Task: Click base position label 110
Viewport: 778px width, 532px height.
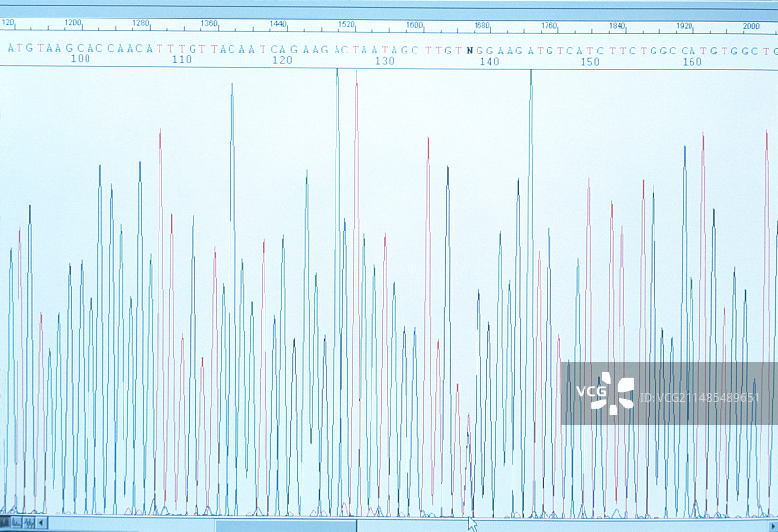Action: [x=181, y=61]
